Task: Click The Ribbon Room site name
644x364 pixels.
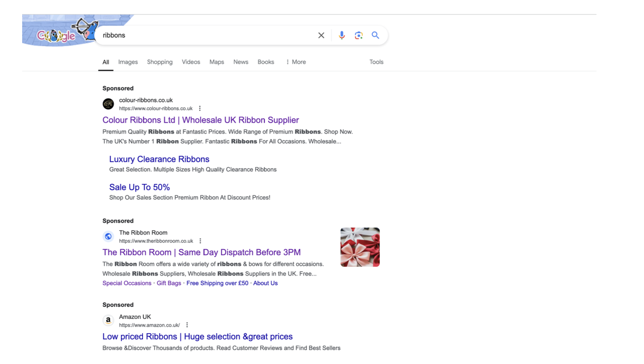Action: [x=143, y=233]
